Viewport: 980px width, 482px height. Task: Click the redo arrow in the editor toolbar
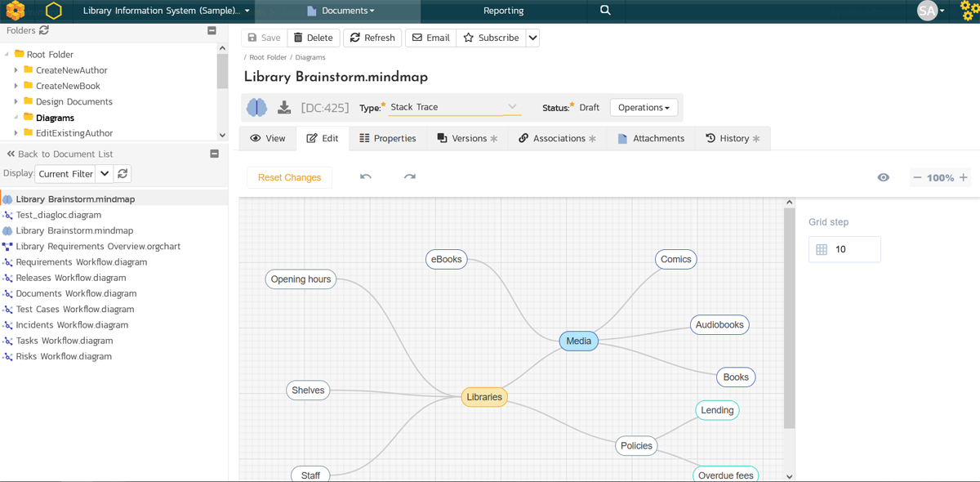(x=410, y=176)
